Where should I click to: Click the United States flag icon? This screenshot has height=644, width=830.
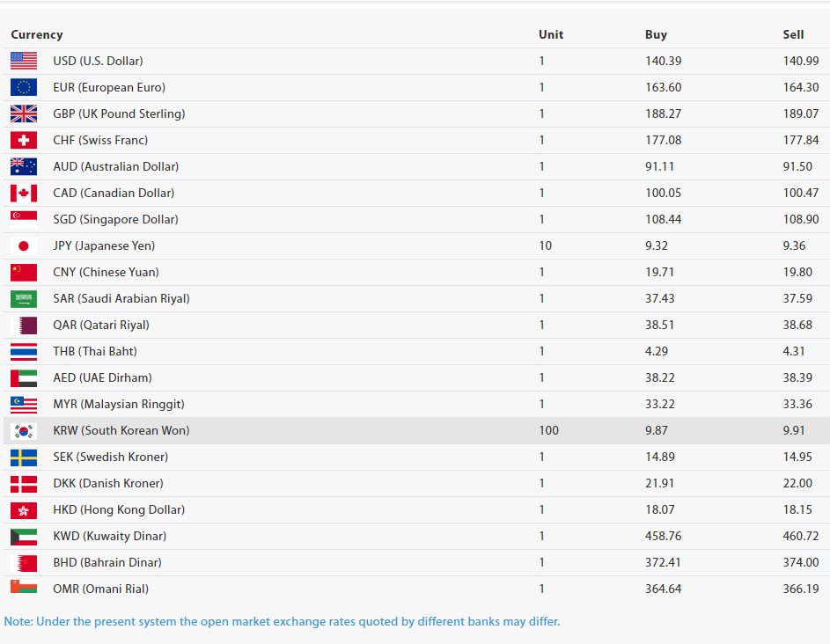(x=24, y=61)
